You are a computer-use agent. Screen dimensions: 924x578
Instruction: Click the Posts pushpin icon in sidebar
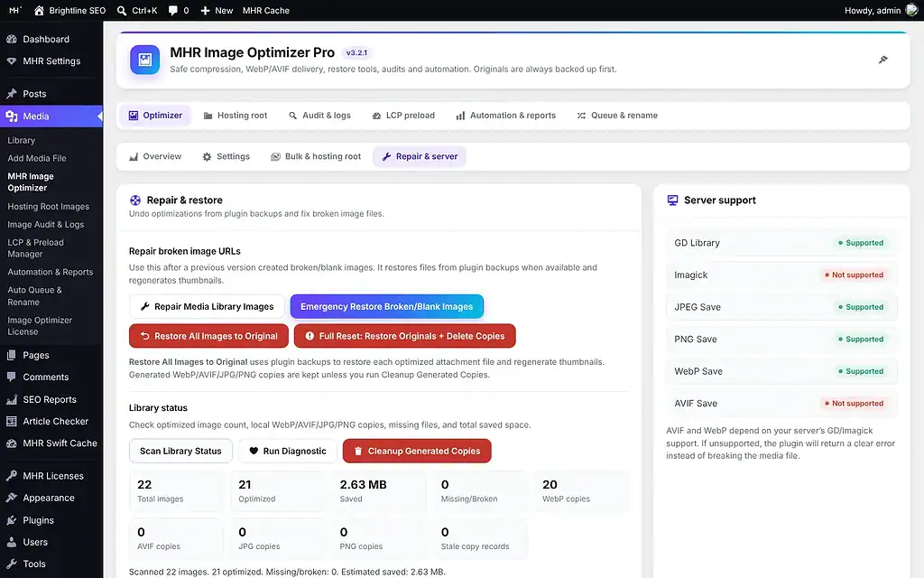(x=12, y=94)
